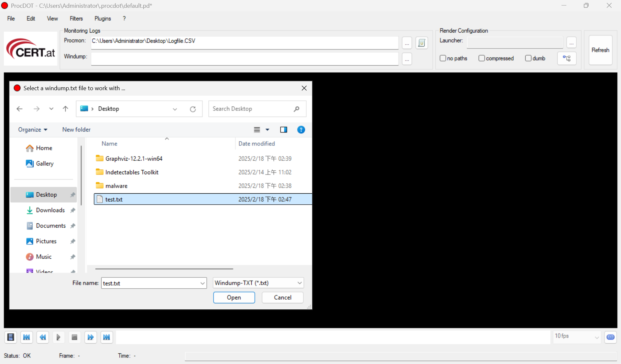
Task: Select the movie frame icon in playback toolbar
Action: click(11, 337)
